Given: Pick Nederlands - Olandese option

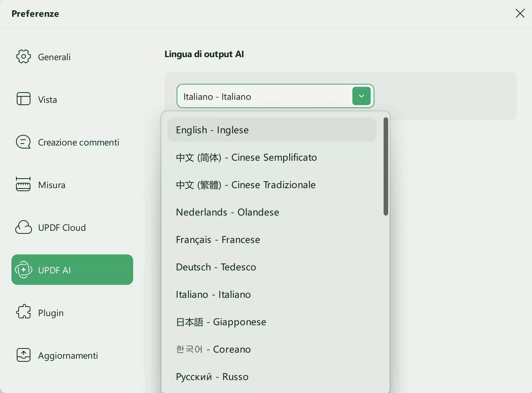Looking at the screenshot, I should [x=272, y=212].
